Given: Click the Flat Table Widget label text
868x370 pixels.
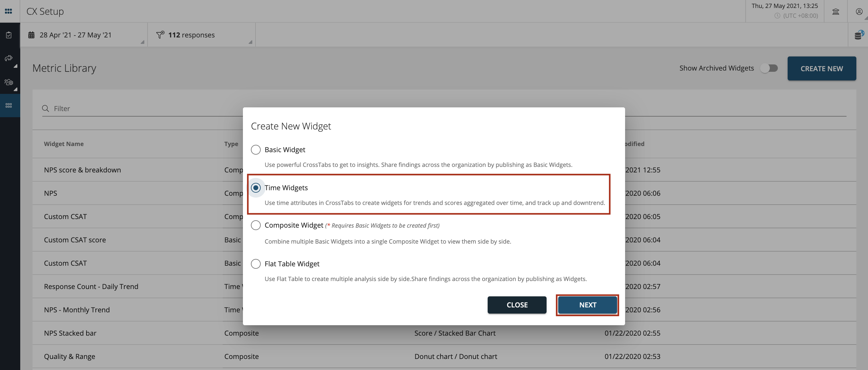Looking at the screenshot, I should coord(292,263).
